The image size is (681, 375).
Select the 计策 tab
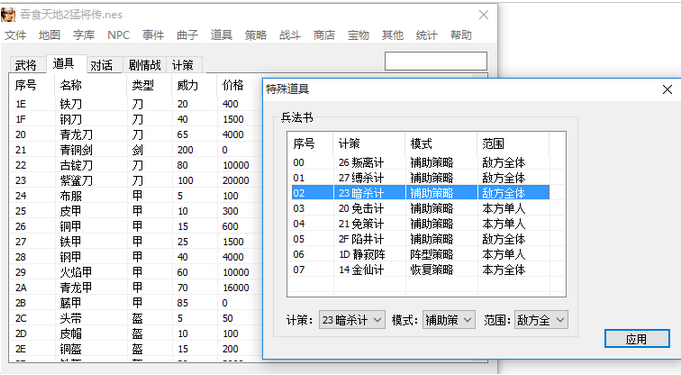tap(182, 65)
